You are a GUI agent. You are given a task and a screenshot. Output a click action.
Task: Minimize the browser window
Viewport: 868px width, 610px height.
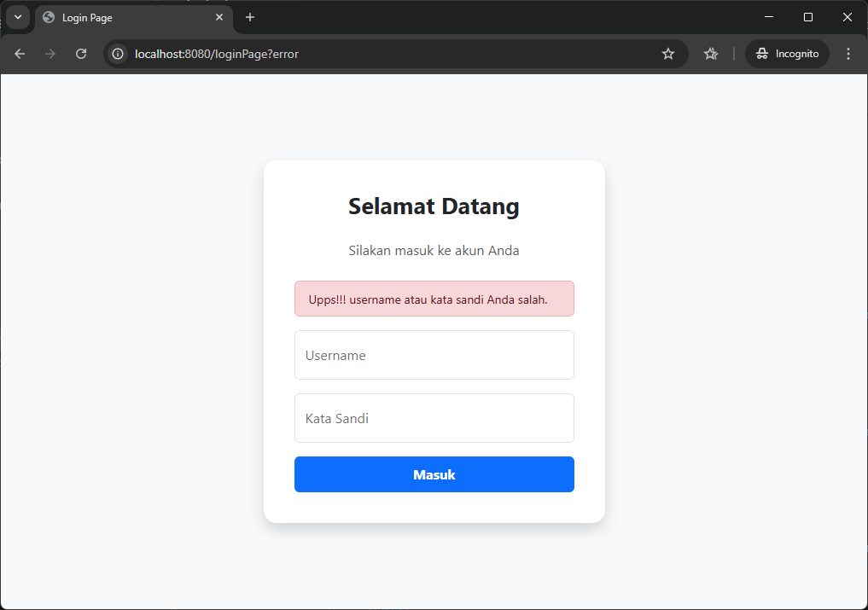(769, 17)
